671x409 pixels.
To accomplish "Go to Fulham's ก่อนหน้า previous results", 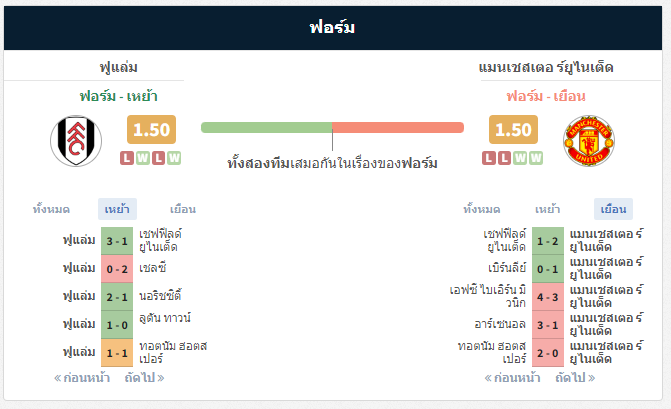I will (82, 378).
